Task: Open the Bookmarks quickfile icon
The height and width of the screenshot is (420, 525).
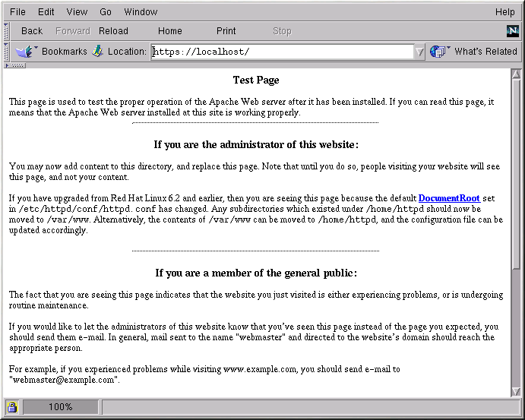Action: tap(24, 52)
